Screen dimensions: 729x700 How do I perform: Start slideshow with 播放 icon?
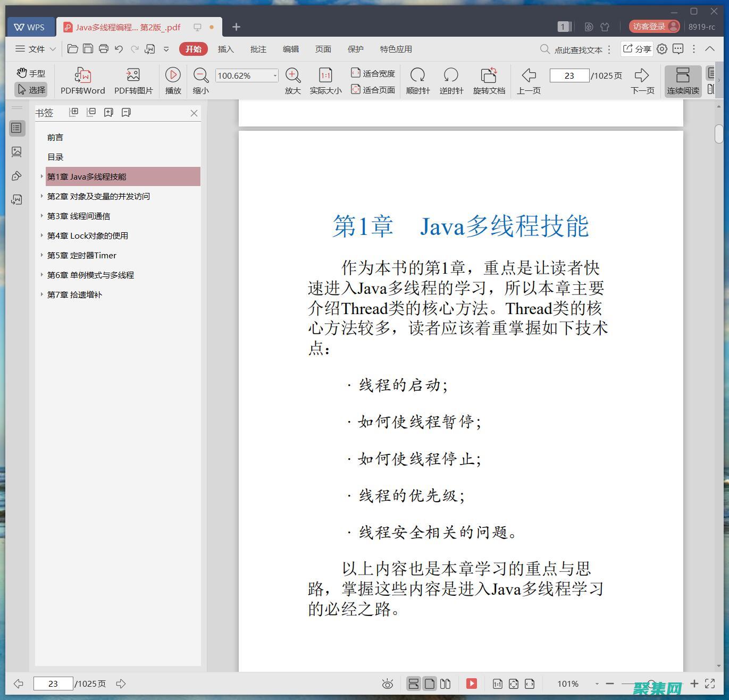coord(173,75)
